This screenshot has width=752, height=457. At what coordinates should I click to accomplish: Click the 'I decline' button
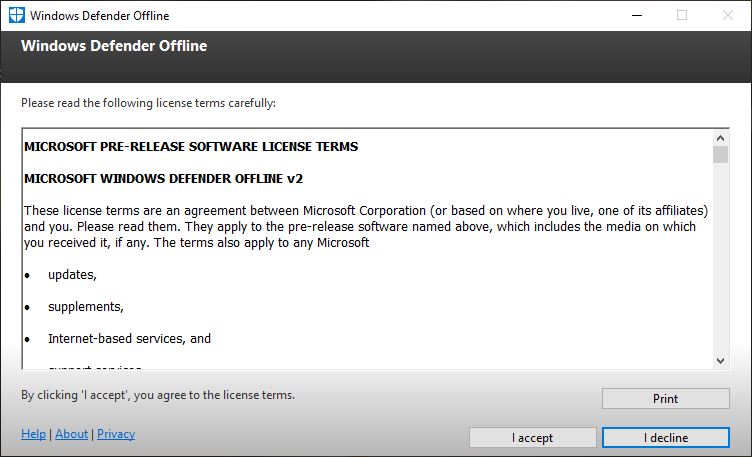pos(666,437)
